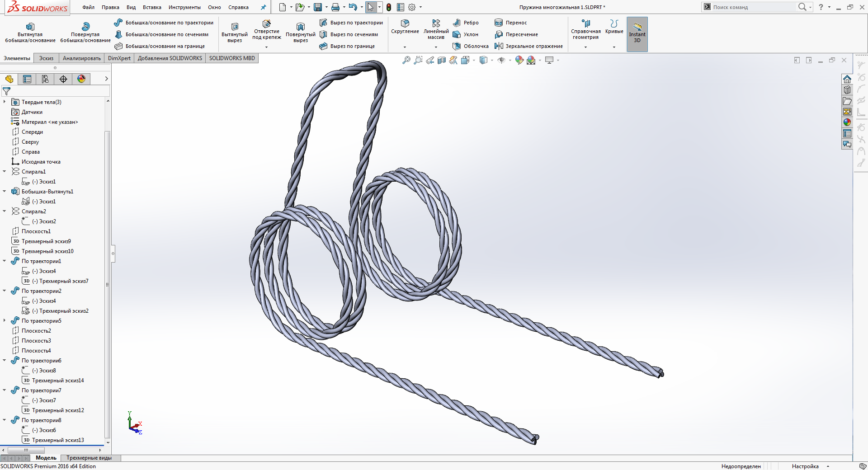Click the Rebuild traffic light icon

[389, 7]
